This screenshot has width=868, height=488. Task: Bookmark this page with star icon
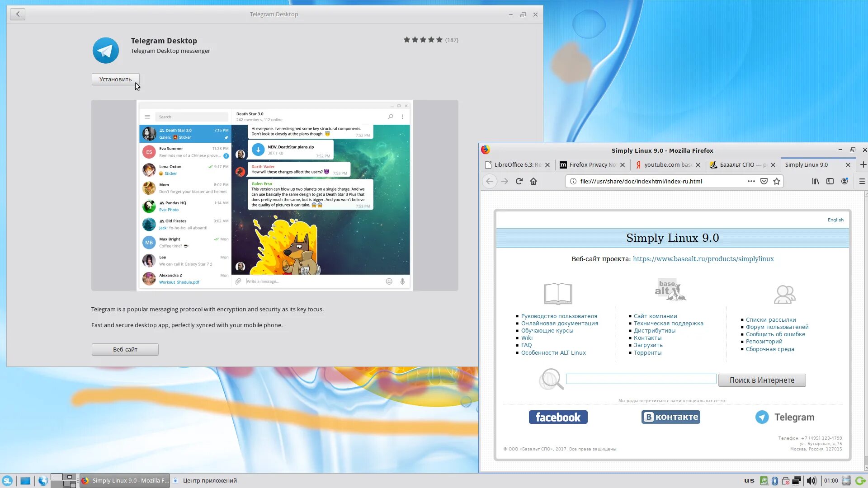pyautogui.click(x=777, y=181)
